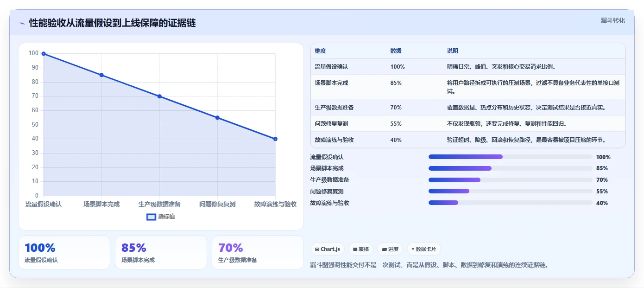Image resolution: width=644 pixels, height=288 pixels.
Task: Click the 85% value in the table
Action: (396, 83)
